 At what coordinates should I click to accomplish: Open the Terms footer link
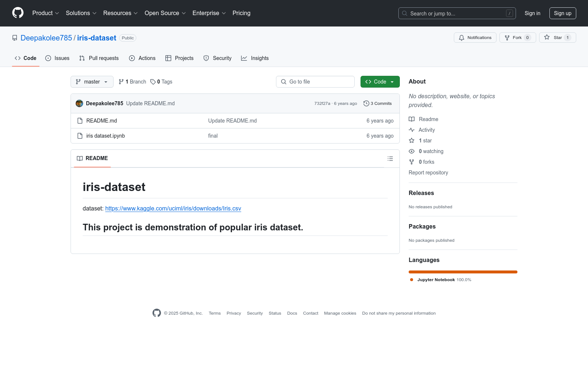215,313
